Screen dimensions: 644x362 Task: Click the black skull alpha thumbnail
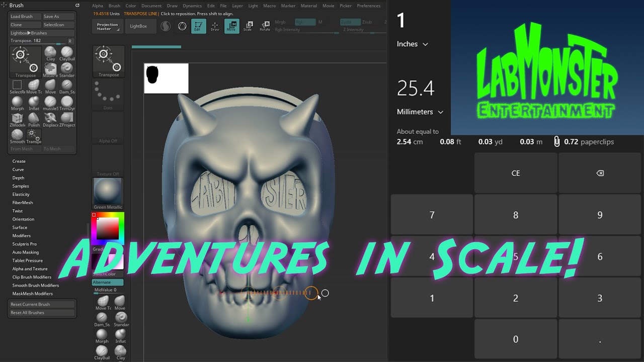click(166, 78)
